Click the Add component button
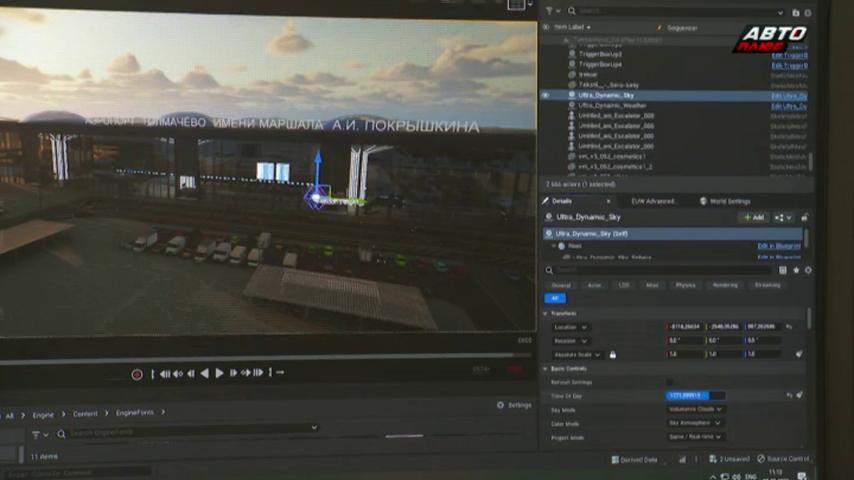This screenshot has width=854, height=480. [754, 217]
